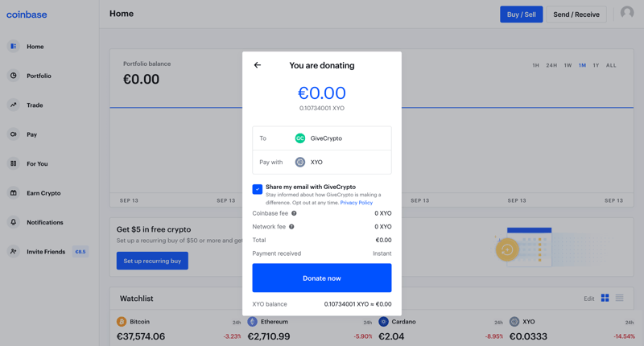Click the Invite Friends person icon
The image size is (644, 346).
pos(14,251)
